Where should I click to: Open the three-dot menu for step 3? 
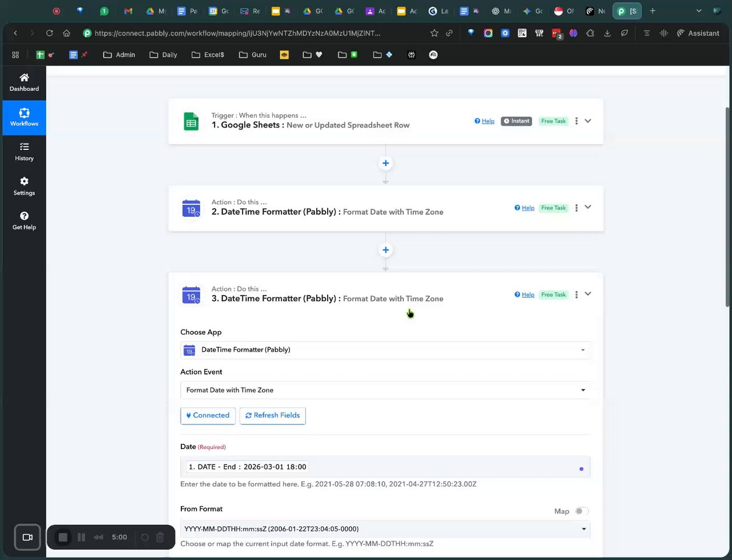pyautogui.click(x=576, y=295)
